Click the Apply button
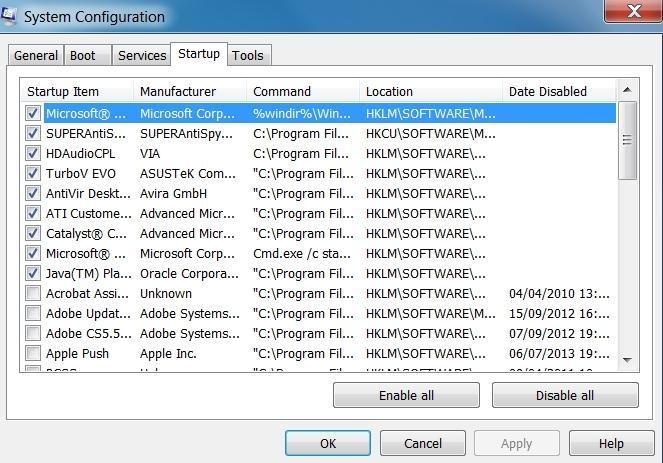The image size is (663, 463). [x=517, y=443]
